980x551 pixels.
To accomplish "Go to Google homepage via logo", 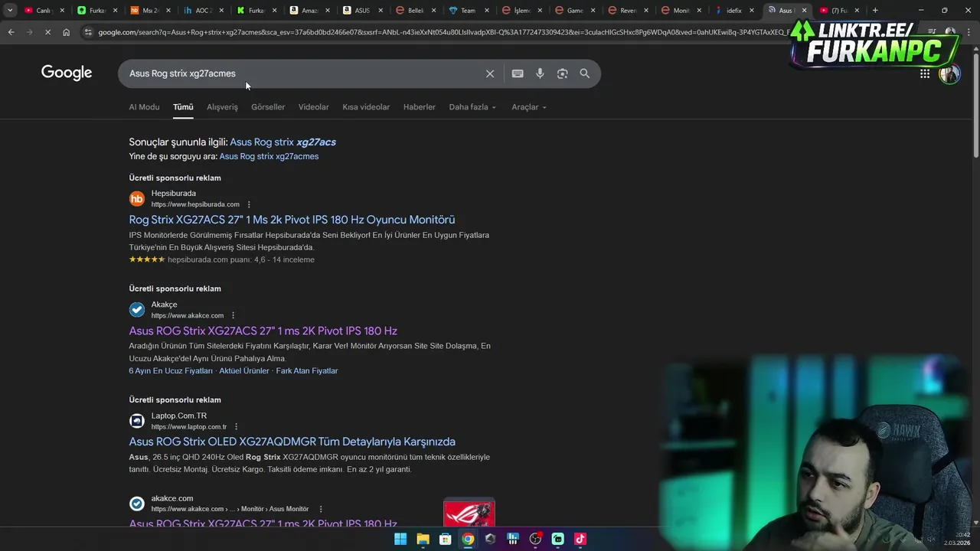I will pyautogui.click(x=67, y=73).
